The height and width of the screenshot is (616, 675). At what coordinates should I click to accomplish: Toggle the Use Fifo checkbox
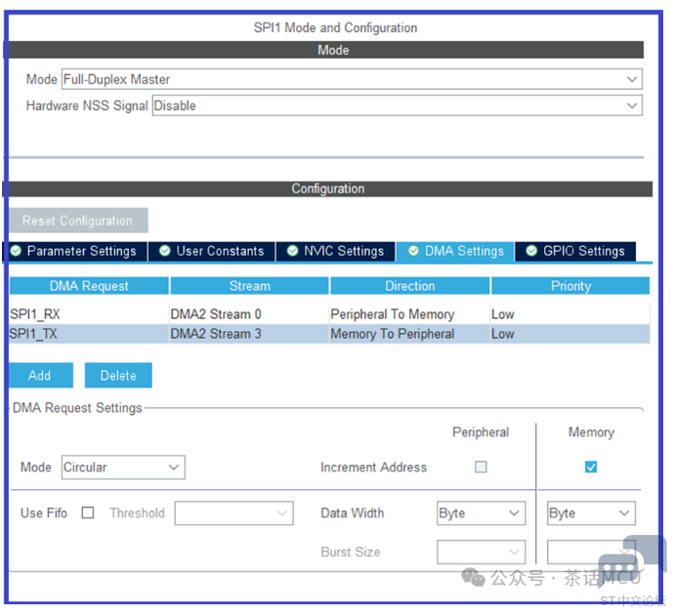click(x=88, y=513)
